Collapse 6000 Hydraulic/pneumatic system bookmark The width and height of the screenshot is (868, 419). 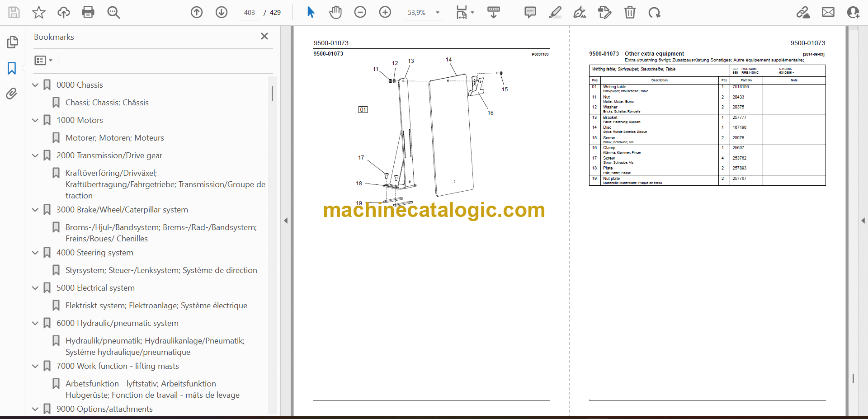click(x=35, y=323)
